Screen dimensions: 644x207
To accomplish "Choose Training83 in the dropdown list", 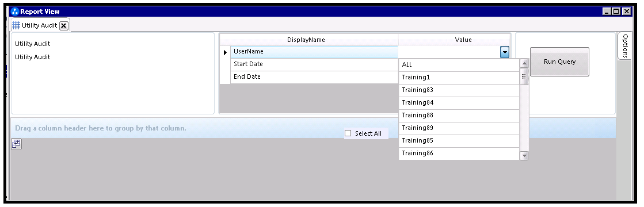I will (x=459, y=90).
